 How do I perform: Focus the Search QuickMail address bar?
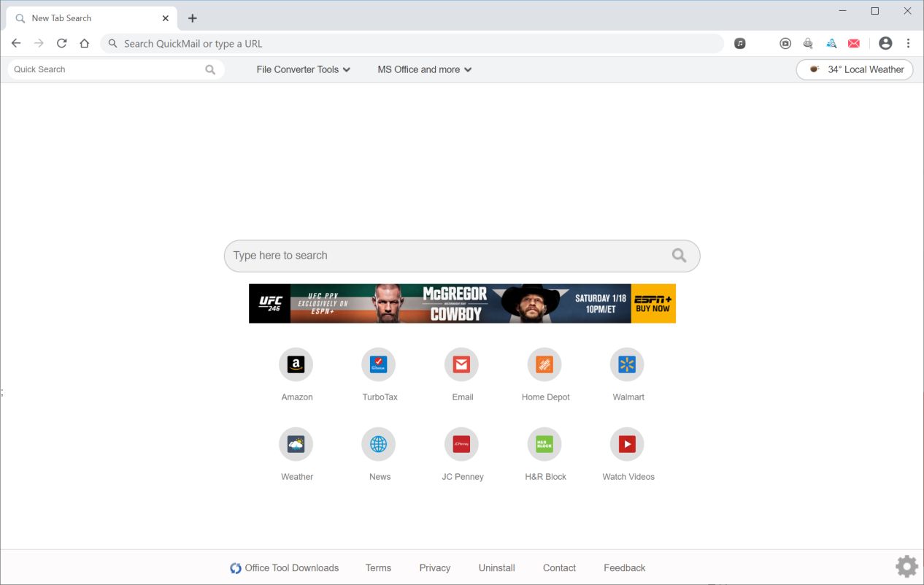click(412, 44)
